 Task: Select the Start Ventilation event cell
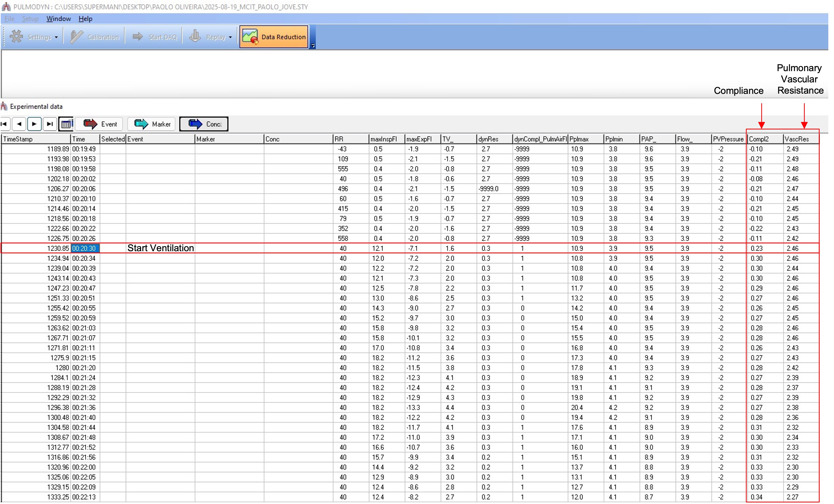click(x=161, y=248)
